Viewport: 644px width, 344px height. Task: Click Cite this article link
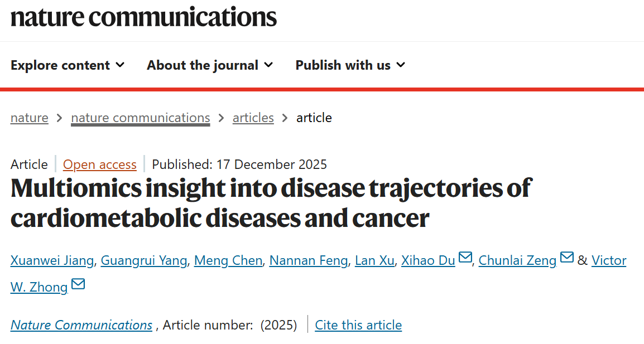tap(358, 325)
